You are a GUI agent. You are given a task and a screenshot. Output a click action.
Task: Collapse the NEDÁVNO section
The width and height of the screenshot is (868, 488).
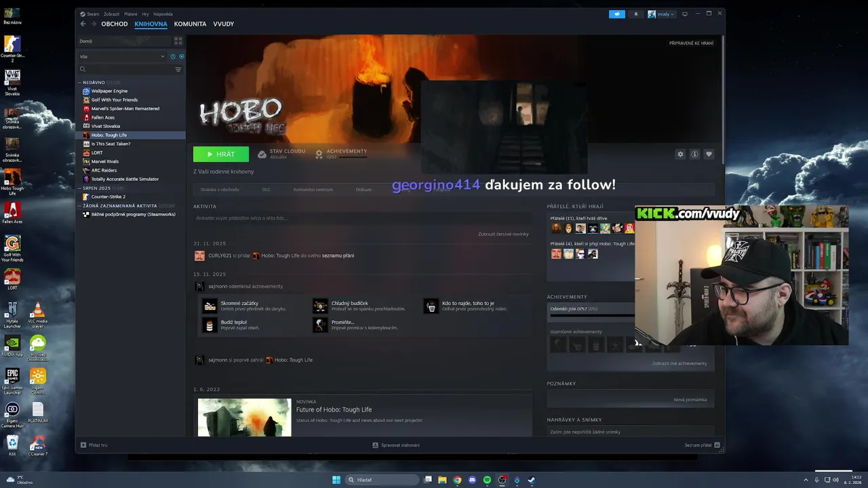pyautogui.click(x=94, y=82)
